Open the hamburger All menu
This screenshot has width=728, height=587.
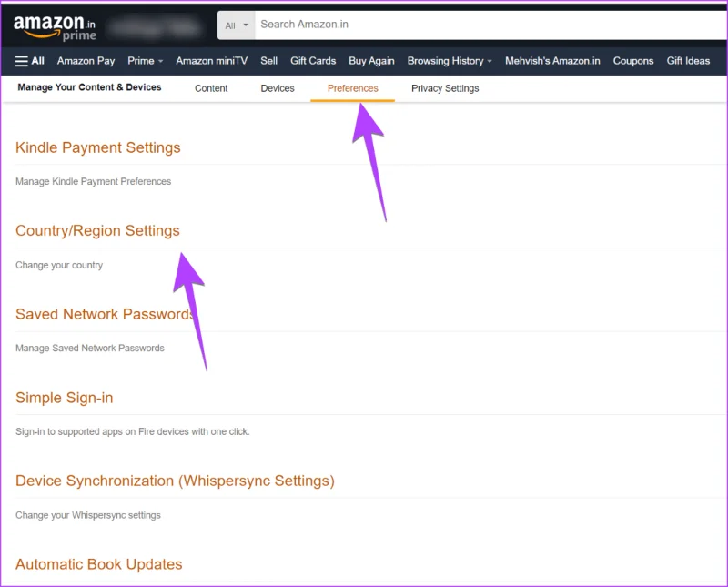[30, 61]
